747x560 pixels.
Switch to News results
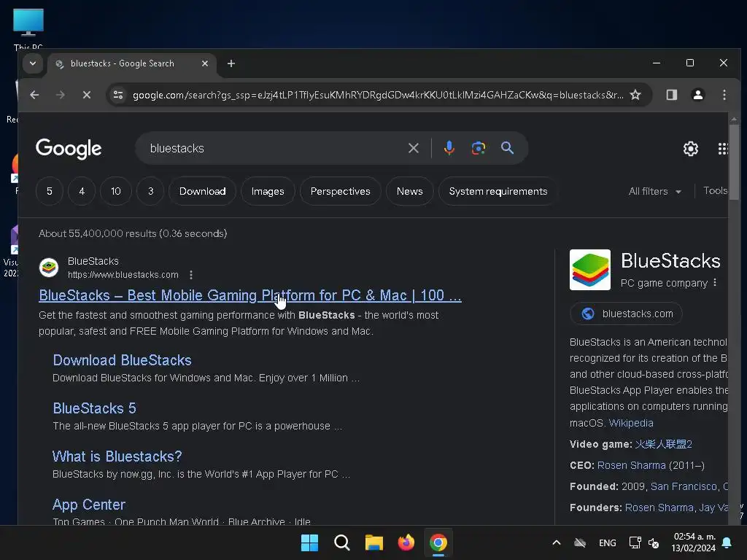click(410, 191)
